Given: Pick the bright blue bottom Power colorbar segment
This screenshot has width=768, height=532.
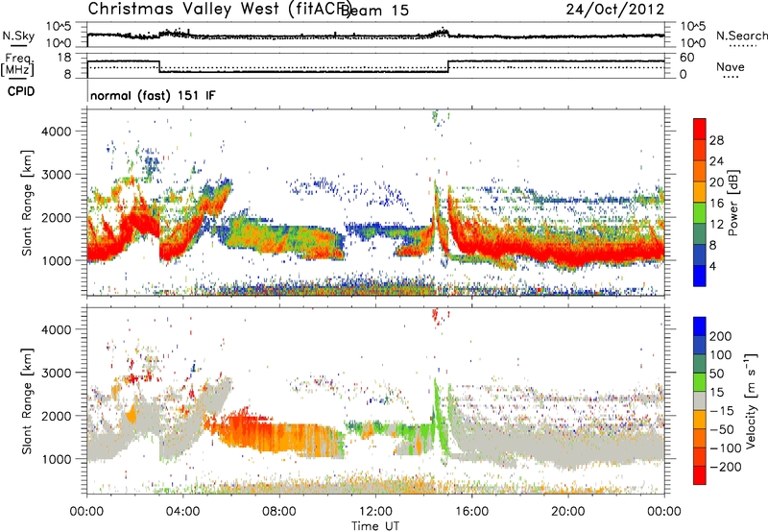Looking at the screenshot, I should coord(700,276).
